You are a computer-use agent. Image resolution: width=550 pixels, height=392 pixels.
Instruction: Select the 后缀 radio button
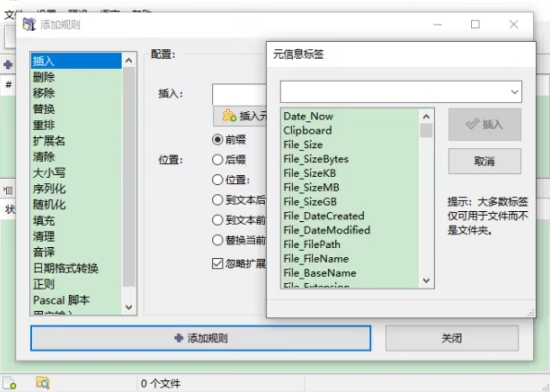218,160
